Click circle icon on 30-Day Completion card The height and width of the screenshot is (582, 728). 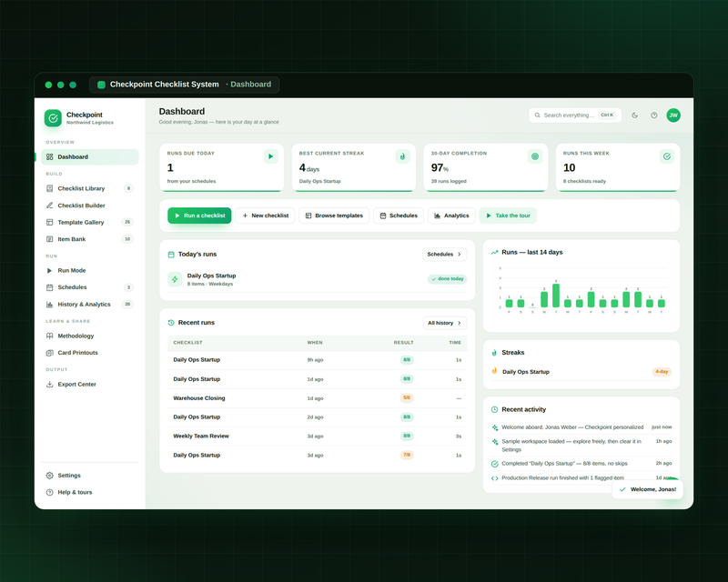535,156
